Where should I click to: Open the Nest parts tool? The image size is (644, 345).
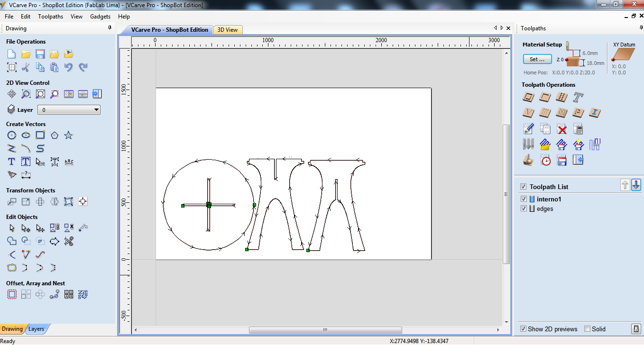click(83, 295)
